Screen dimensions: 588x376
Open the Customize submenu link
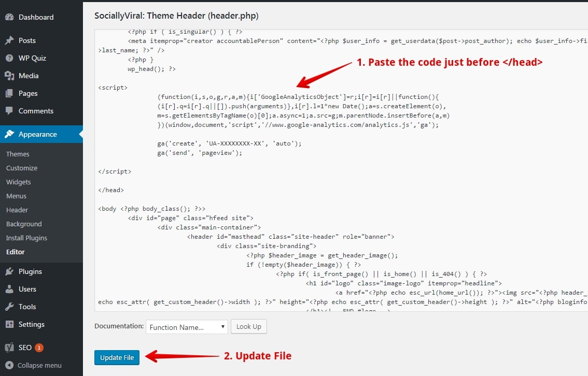[22, 168]
